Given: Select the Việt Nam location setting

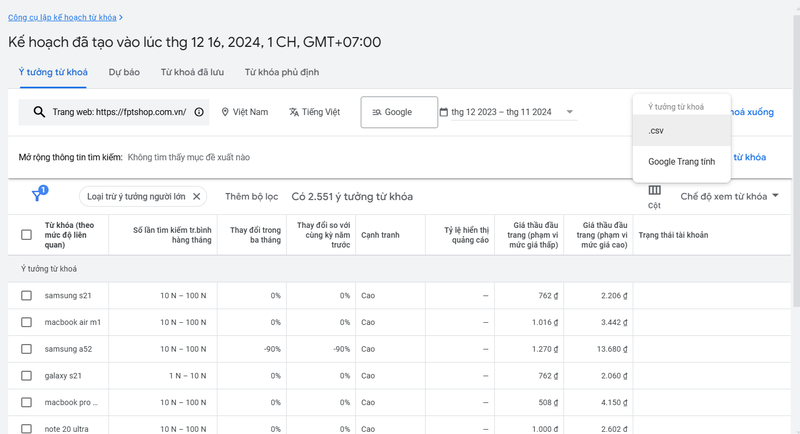Looking at the screenshot, I should pos(245,112).
